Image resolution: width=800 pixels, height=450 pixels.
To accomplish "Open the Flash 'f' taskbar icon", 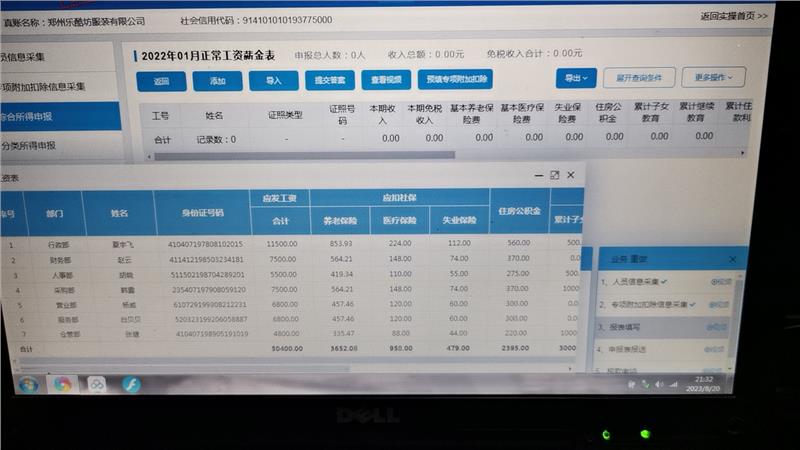I will 130,385.
